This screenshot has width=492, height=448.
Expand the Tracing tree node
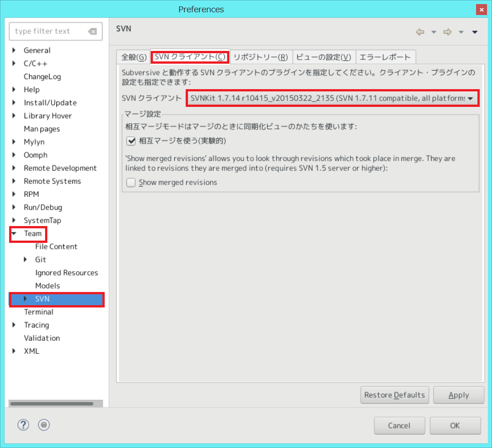pyautogui.click(x=14, y=325)
